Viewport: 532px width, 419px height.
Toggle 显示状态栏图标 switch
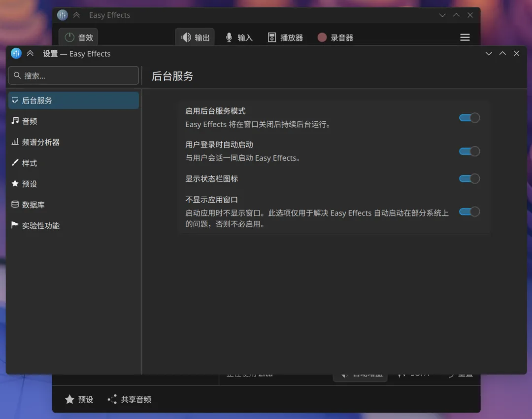tap(469, 178)
